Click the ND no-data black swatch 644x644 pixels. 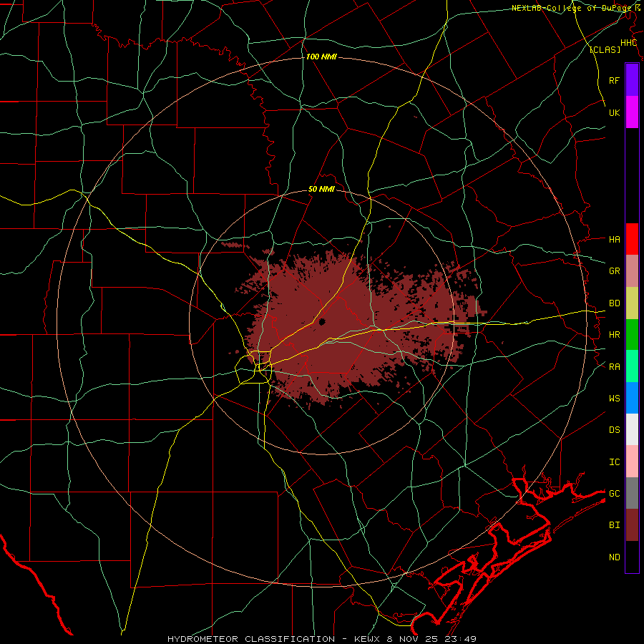[x=632, y=557]
